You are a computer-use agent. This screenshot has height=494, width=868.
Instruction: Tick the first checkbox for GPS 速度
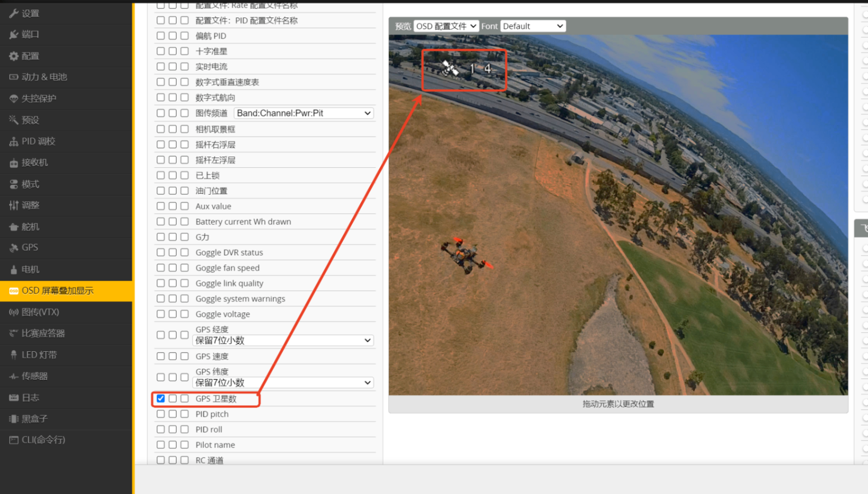point(161,356)
